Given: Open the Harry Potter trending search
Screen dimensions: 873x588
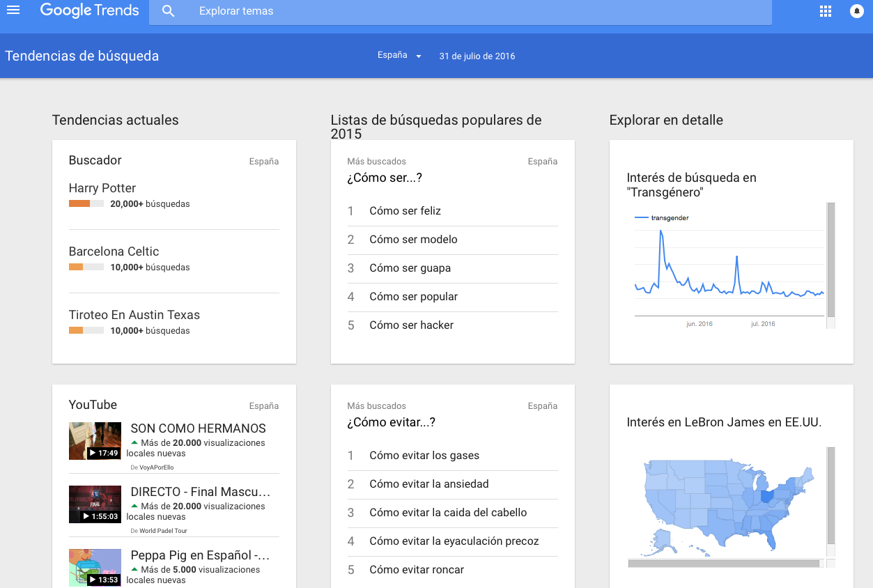Looking at the screenshot, I should [102, 188].
